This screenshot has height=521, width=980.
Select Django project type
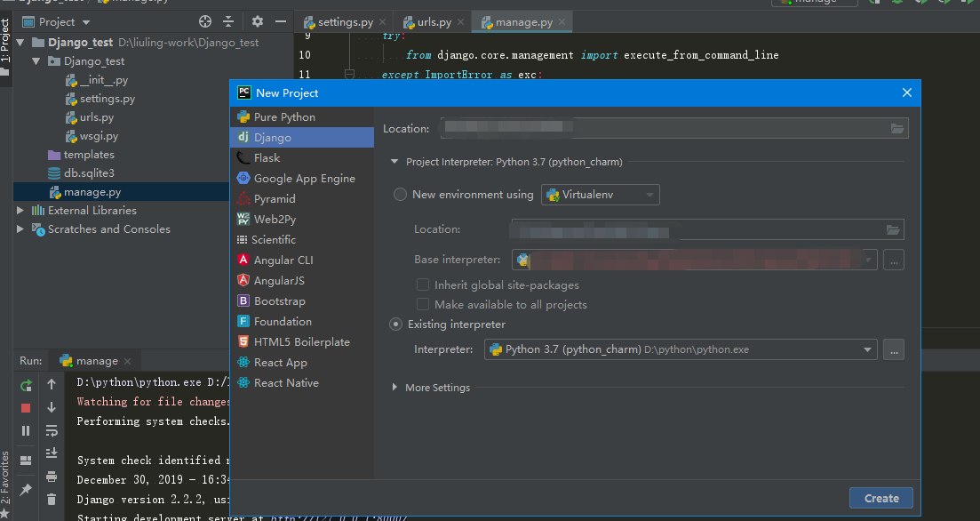point(302,138)
